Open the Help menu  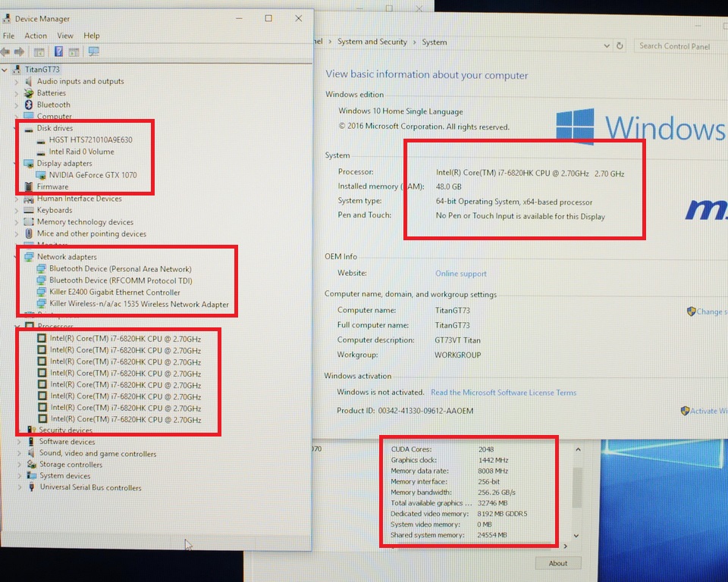click(x=92, y=36)
